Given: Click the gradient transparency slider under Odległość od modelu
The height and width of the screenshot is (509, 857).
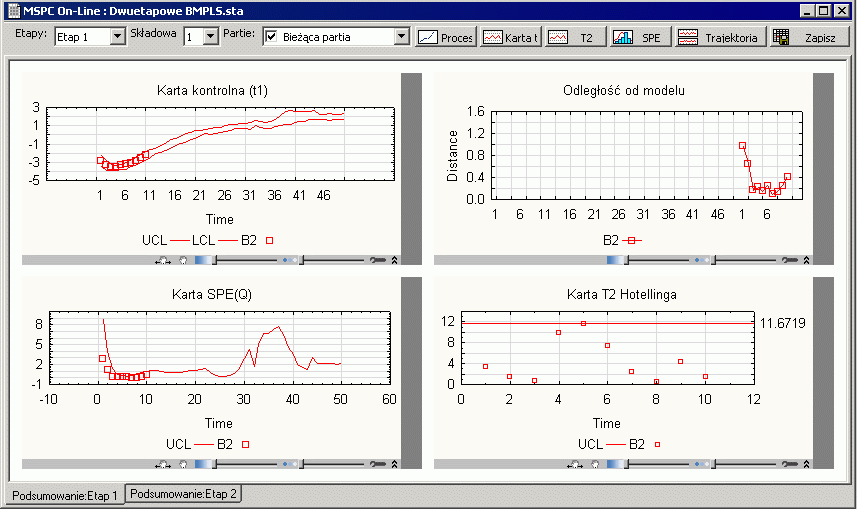Looking at the screenshot, I should (x=648, y=260).
